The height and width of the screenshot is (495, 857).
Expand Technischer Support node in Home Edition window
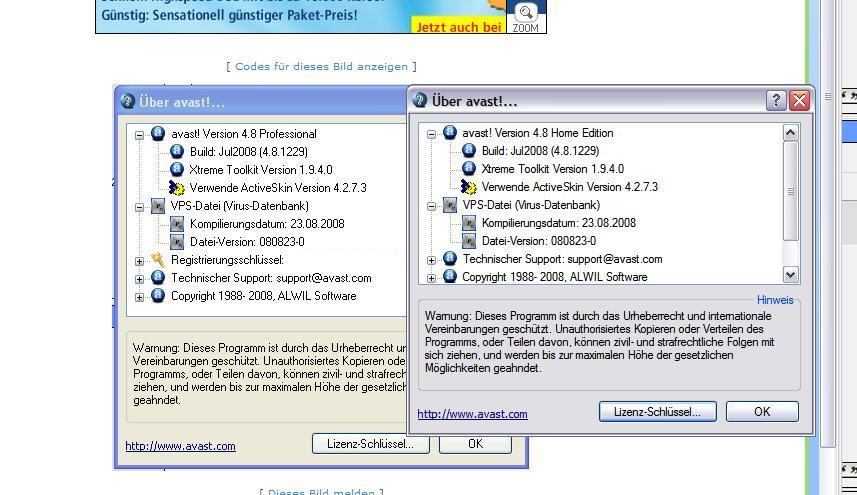[x=431, y=260]
